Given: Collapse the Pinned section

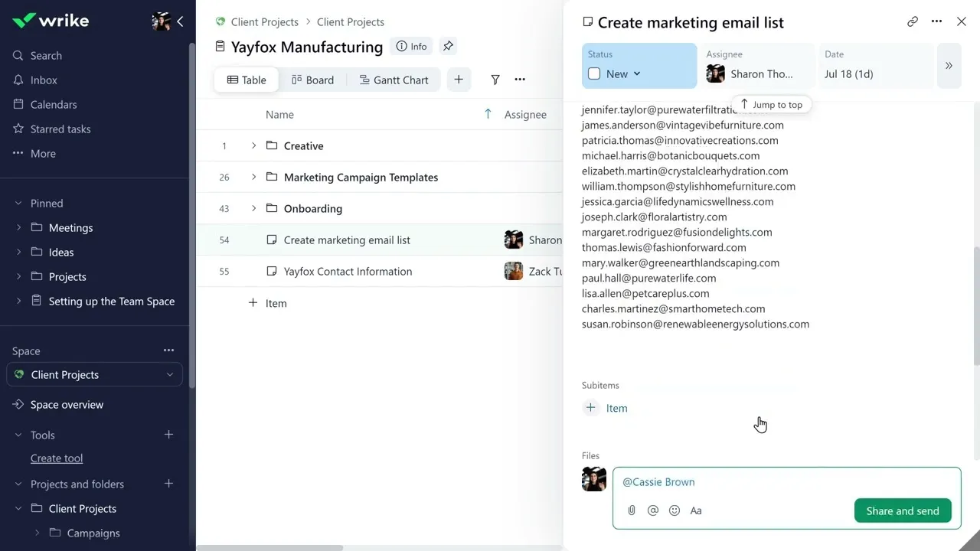Looking at the screenshot, I should tap(18, 204).
